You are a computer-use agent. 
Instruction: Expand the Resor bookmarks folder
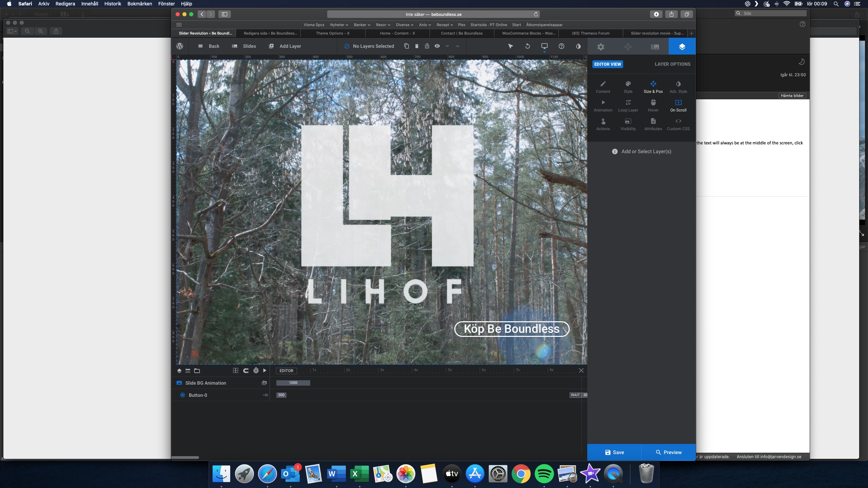pos(383,25)
